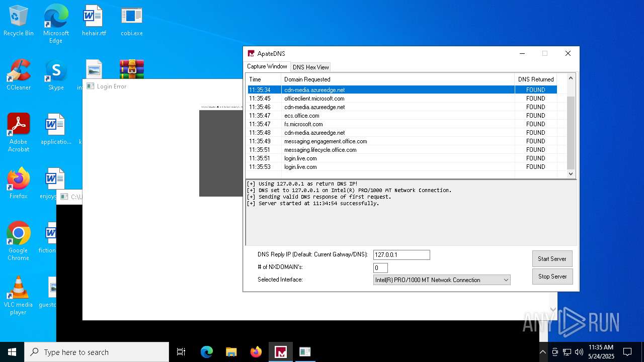The width and height of the screenshot is (644, 362).
Task: Select the fs.microsoft.com row
Action: (401, 124)
